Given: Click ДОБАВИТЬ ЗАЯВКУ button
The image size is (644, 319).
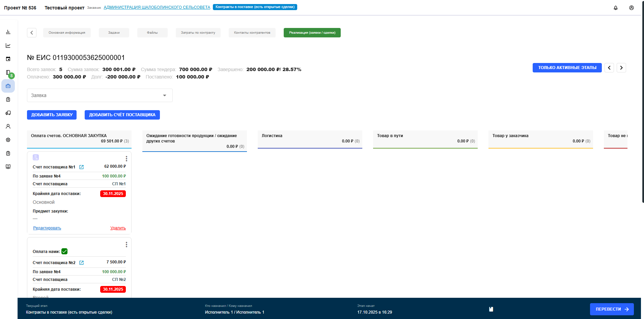Looking at the screenshot, I should click(x=52, y=115).
